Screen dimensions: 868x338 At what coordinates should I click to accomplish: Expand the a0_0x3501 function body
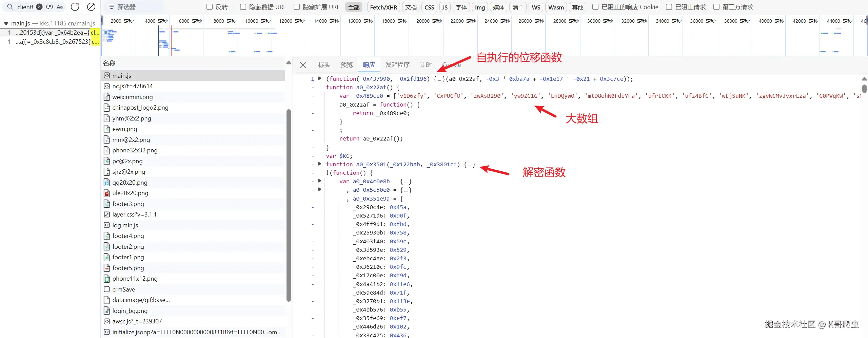pyautogui.click(x=319, y=164)
